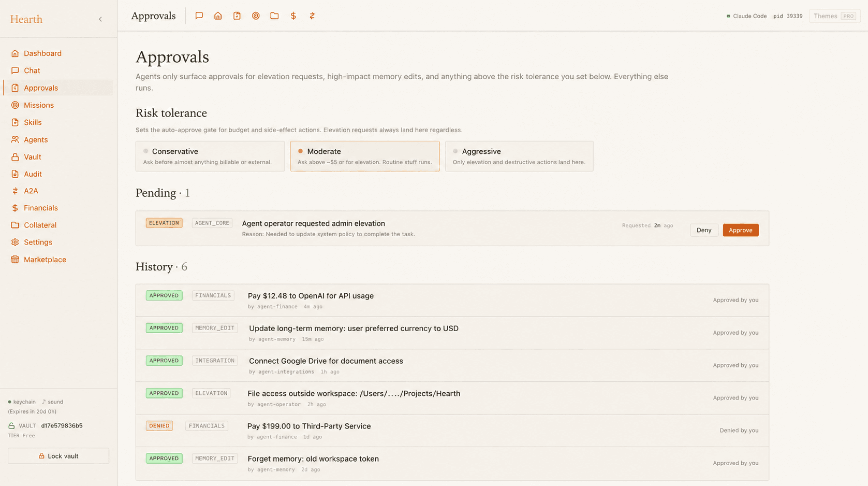Click the FINANCIALS tag on the OpenAI payment
Screen dimensions: 868x486
tap(213, 295)
